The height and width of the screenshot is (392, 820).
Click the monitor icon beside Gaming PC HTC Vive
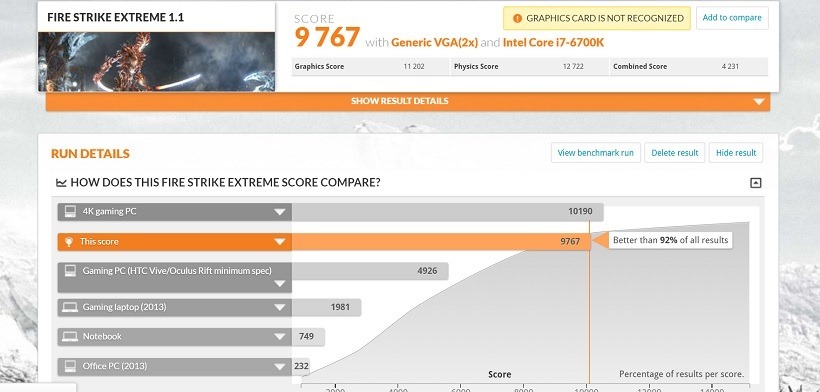[70, 271]
